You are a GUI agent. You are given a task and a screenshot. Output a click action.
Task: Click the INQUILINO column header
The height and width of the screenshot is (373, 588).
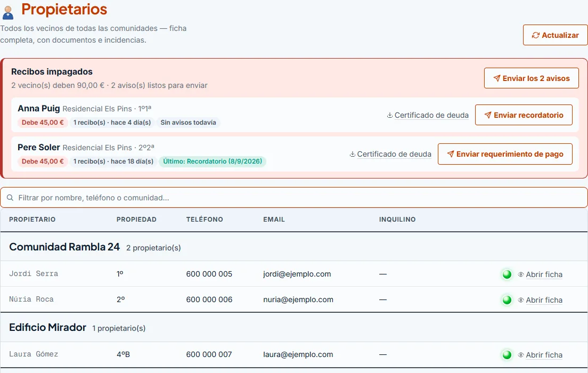point(397,220)
